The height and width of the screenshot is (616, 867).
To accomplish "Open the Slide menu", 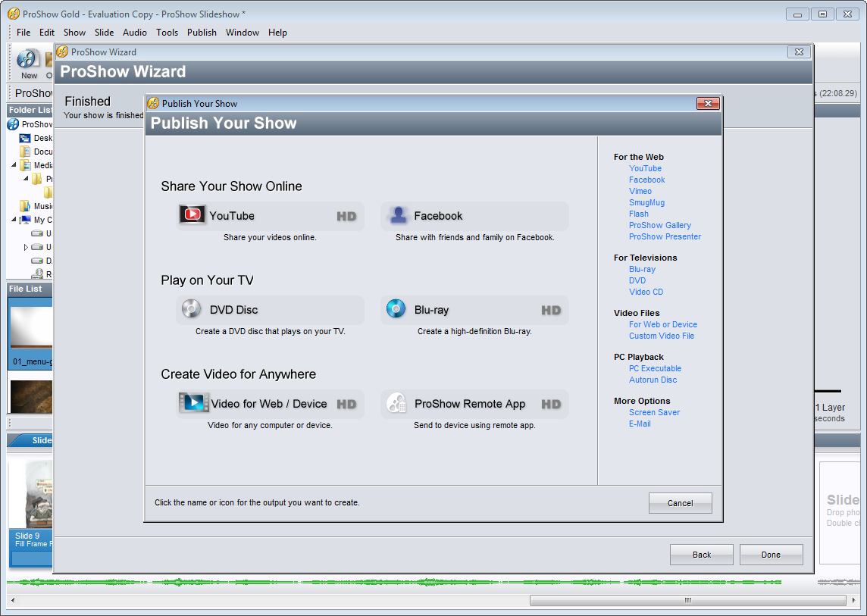I will [x=104, y=33].
